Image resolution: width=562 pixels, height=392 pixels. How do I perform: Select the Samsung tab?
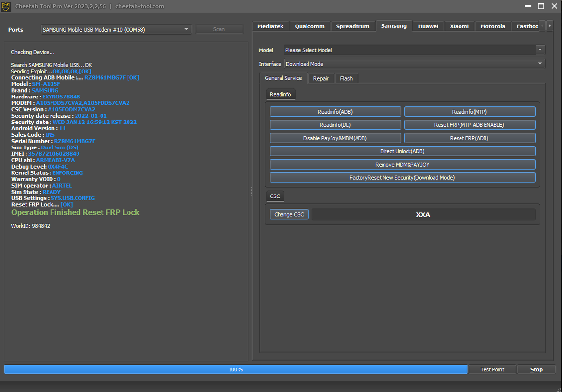[x=393, y=26]
